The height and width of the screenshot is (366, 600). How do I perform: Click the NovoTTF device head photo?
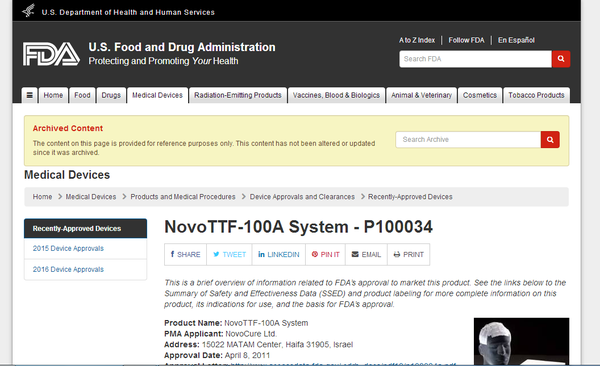pyautogui.click(x=521, y=341)
